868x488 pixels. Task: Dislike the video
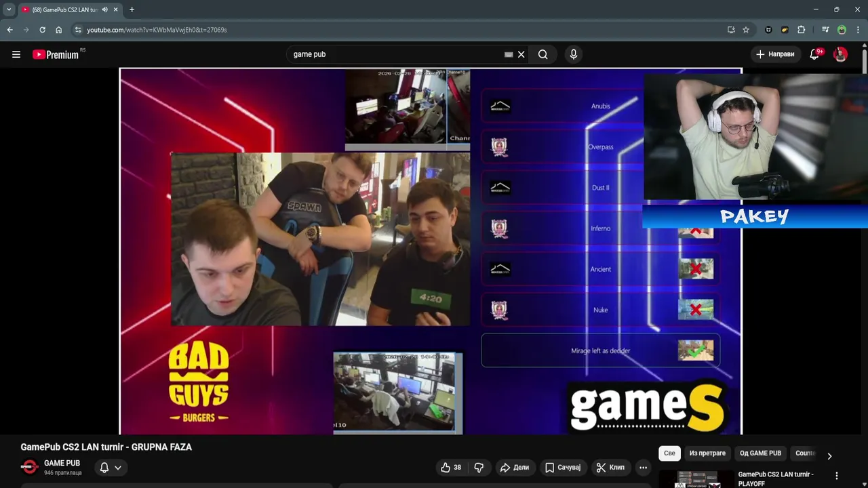point(479,468)
